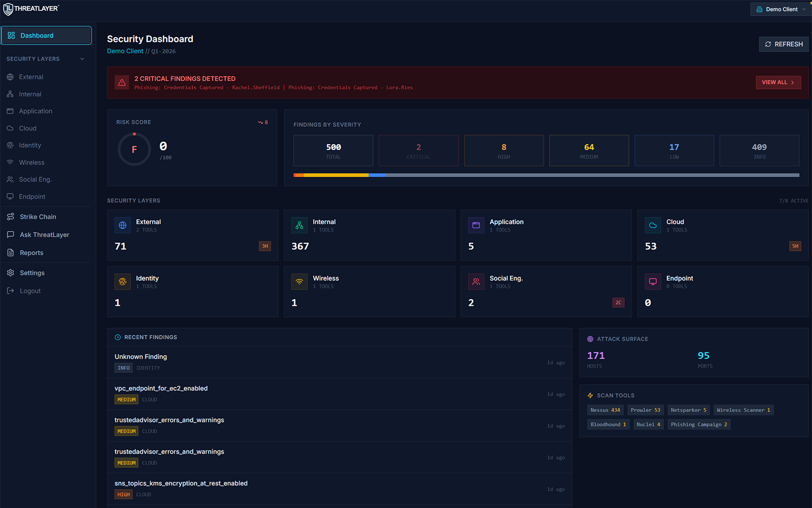Open the Demo Client breadcrumb link

click(125, 51)
